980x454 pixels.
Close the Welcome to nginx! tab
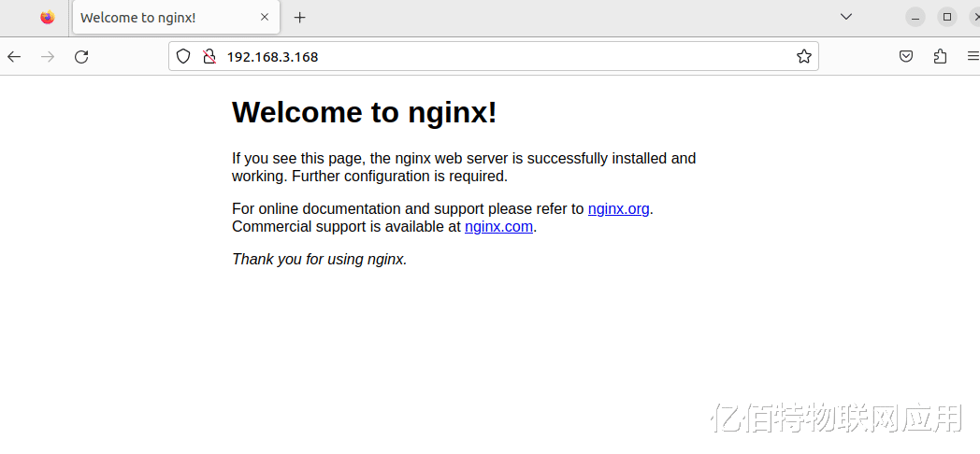(265, 18)
